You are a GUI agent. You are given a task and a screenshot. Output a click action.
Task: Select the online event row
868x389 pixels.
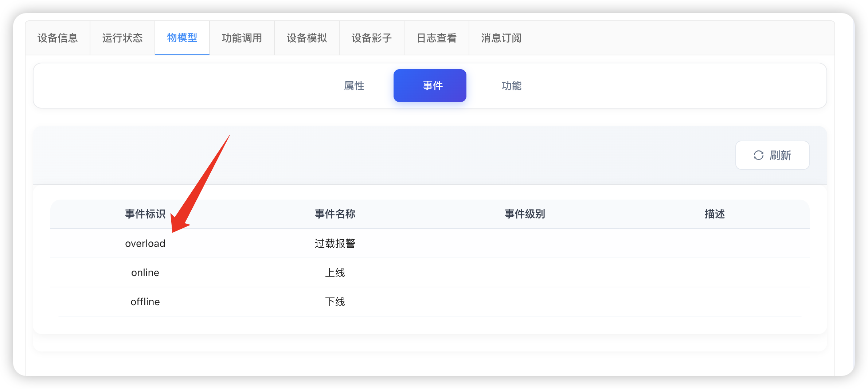click(x=145, y=272)
